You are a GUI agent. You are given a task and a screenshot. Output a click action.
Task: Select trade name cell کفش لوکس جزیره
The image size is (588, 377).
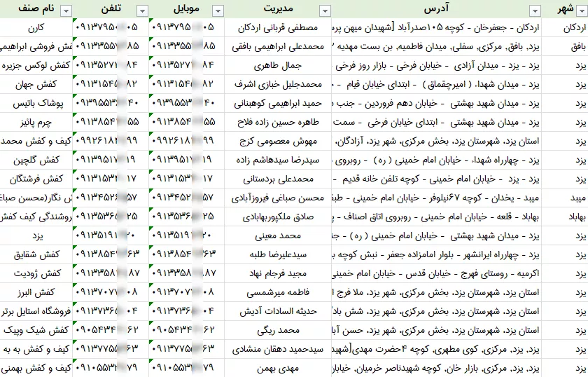click(36, 65)
